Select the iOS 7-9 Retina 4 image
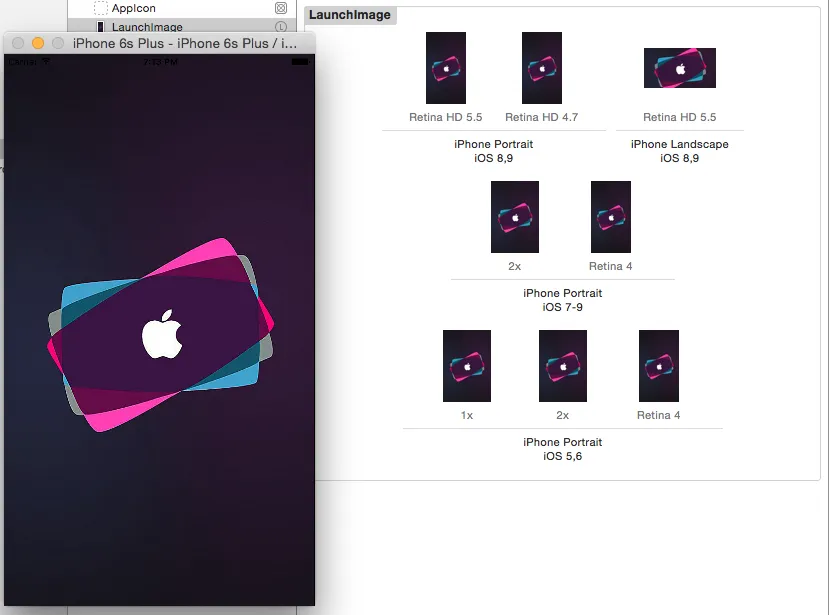Image resolution: width=829 pixels, height=615 pixels. point(611,217)
